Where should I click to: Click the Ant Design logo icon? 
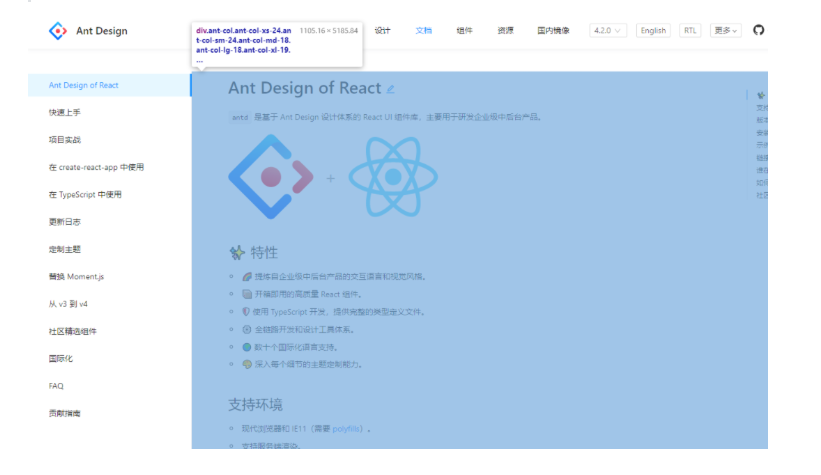pos(57,31)
